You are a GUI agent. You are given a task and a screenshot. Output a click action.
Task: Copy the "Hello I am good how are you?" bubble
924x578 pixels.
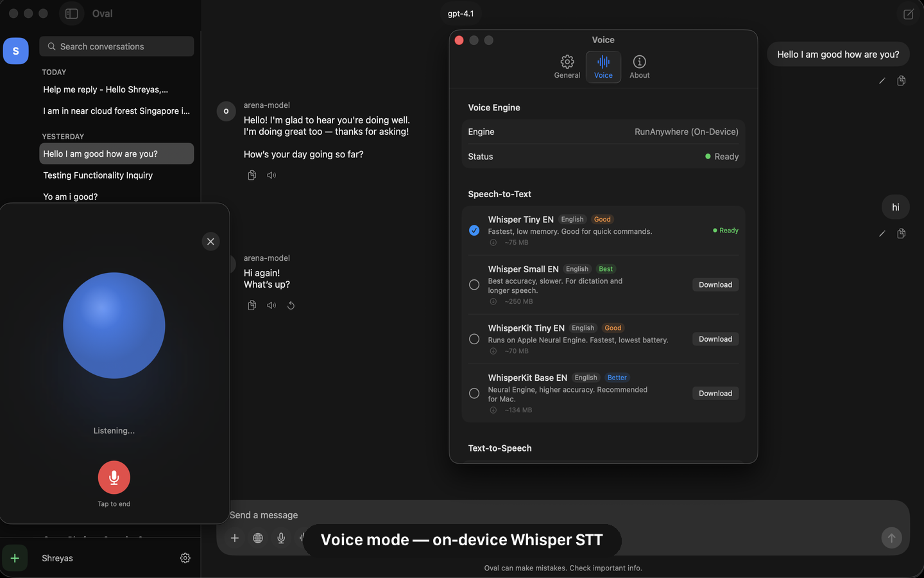902,81
